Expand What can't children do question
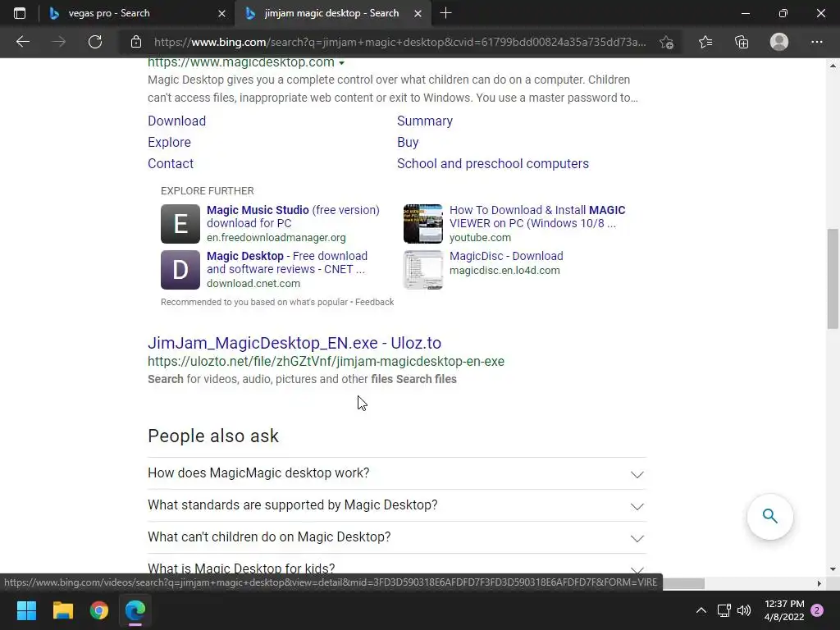This screenshot has height=630, width=840. click(397, 537)
